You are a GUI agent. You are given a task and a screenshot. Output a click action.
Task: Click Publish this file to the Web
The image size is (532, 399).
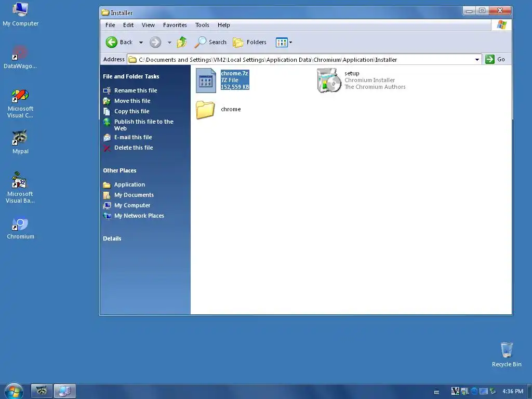144,125
